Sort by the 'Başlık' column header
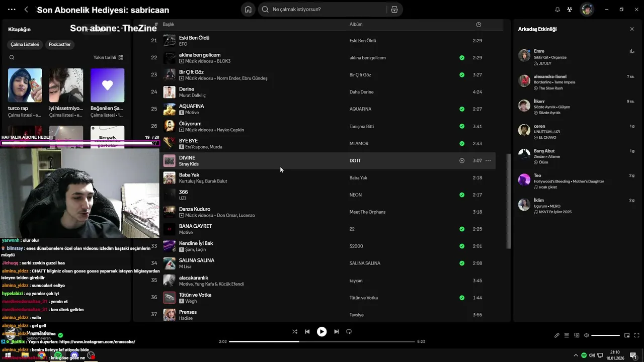The image size is (644, 362). (169, 24)
